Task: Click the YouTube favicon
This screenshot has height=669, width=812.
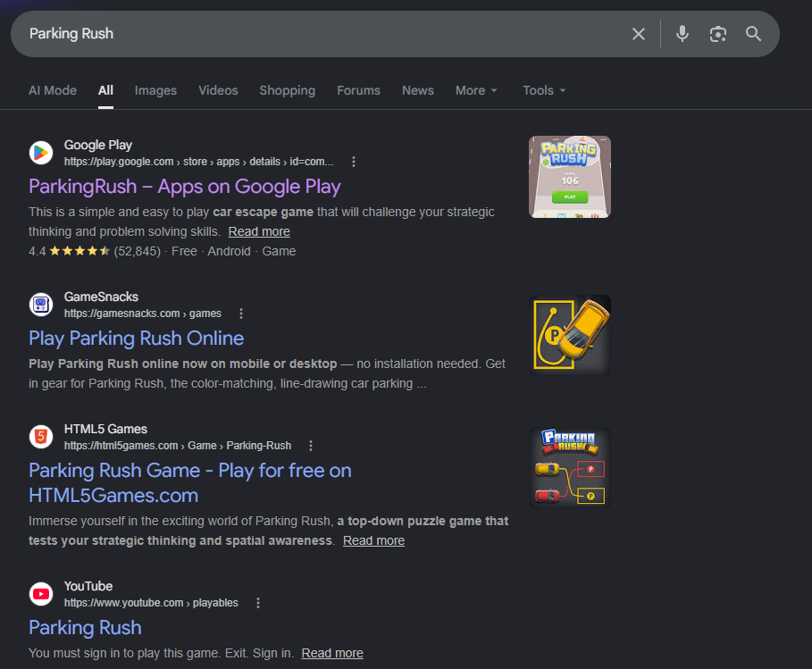Action: point(41,594)
